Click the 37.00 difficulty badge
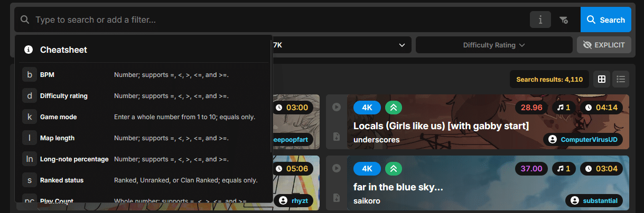Image resolution: width=644 pixels, height=213 pixels. pyautogui.click(x=531, y=169)
